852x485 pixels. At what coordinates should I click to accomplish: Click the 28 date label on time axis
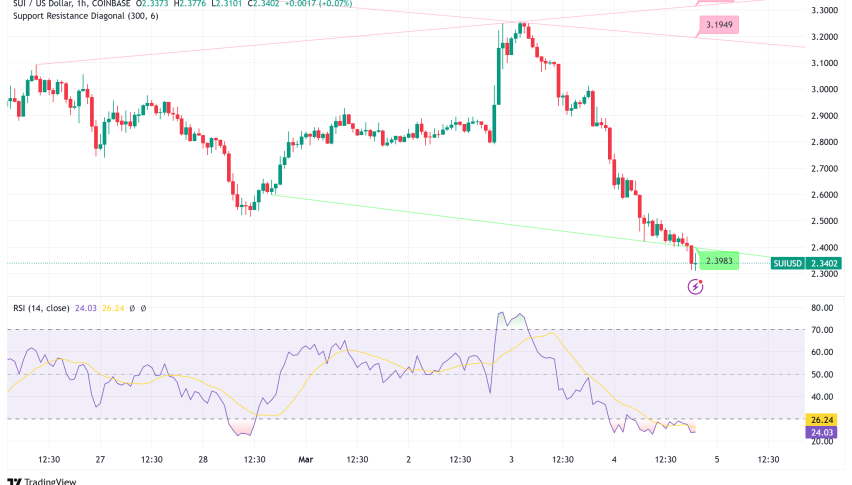203,459
